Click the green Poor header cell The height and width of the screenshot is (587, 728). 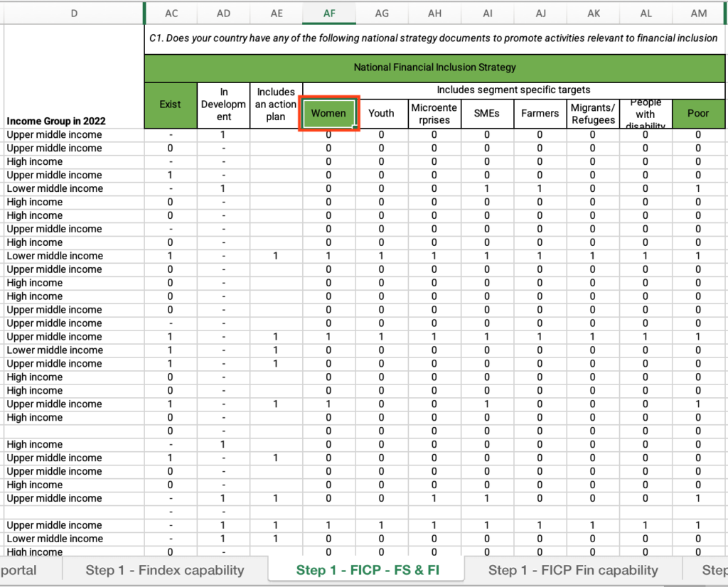(x=698, y=114)
